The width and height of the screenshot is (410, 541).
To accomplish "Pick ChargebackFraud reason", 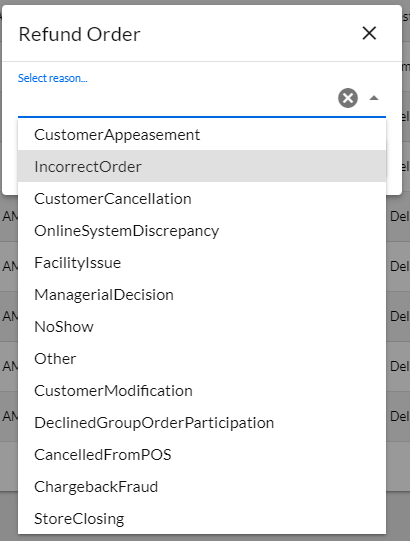I will point(202,487).
